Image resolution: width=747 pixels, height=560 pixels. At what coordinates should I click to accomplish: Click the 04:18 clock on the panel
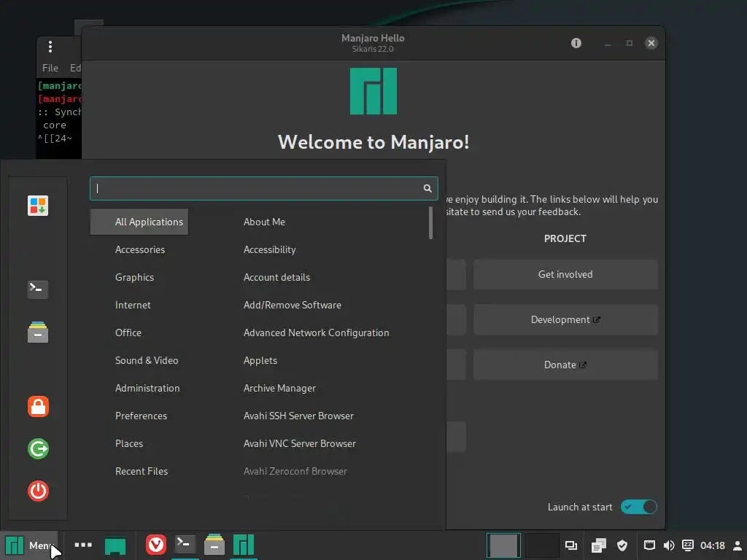[712, 545]
